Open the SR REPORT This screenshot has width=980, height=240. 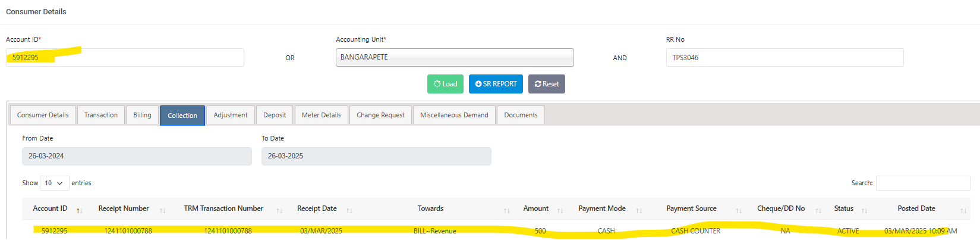496,84
